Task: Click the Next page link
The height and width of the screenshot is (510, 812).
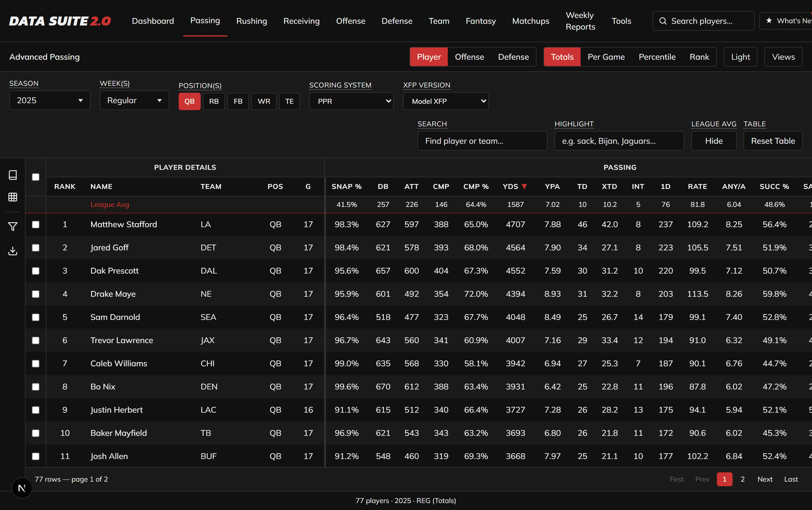Action: [x=765, y=479]
